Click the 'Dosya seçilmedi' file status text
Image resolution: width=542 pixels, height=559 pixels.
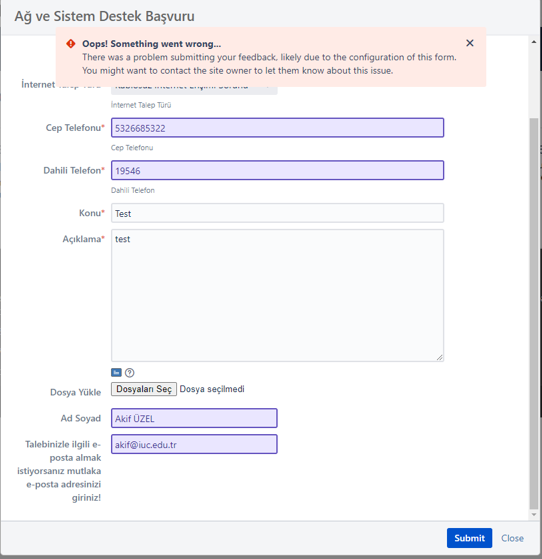tap(212, 389)
